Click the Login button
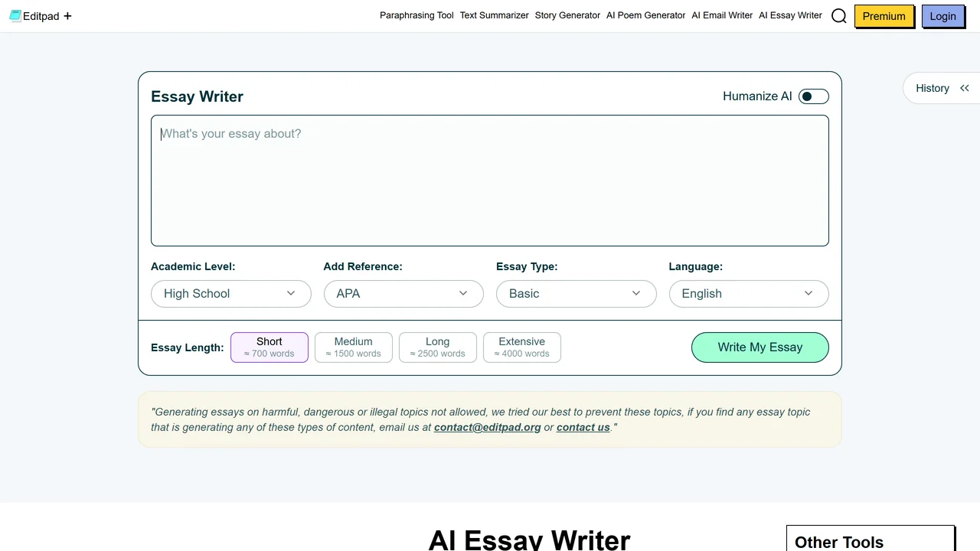Viewport: 980px width, 551px height. pyautogui.click(x=942, y=16)
